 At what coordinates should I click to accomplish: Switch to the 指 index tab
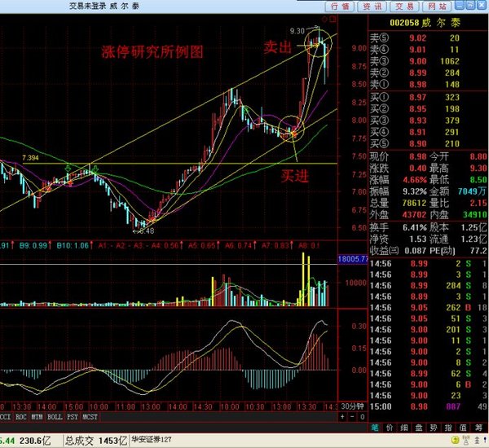[x=448, y=428]
